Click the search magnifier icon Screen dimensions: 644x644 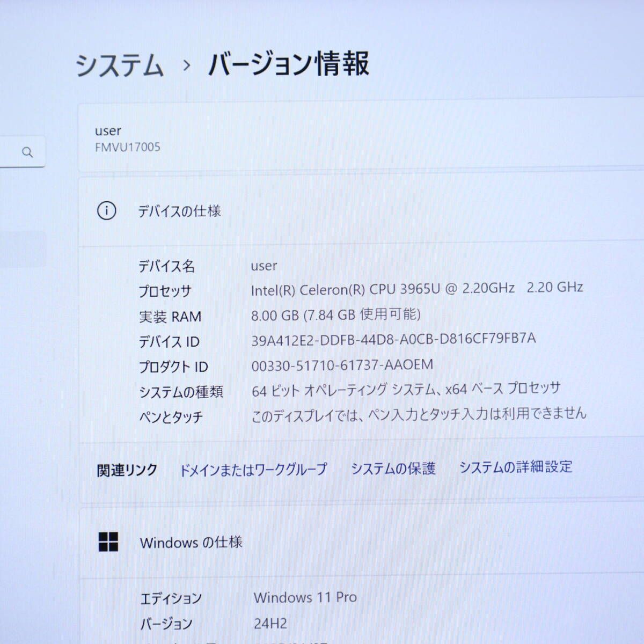tap(27, 152)
